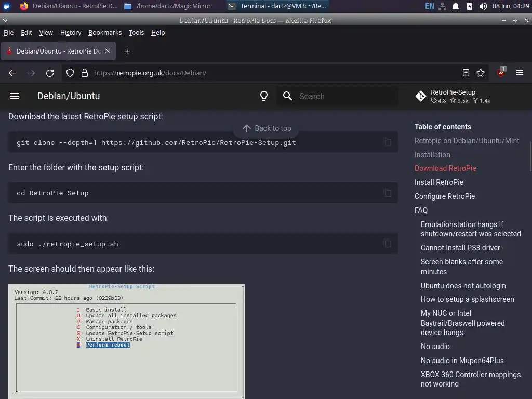This screenshot has width=532, height=399.
Task: Open the docs site navigation drawer
Action: coord(15,96)
